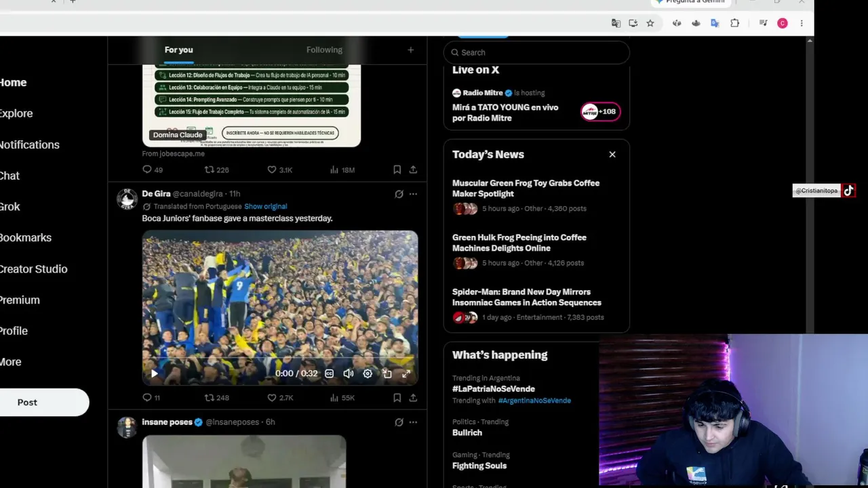Open Grok actions on the De Gira post
868x488 pixels.
tap(399, 194)
